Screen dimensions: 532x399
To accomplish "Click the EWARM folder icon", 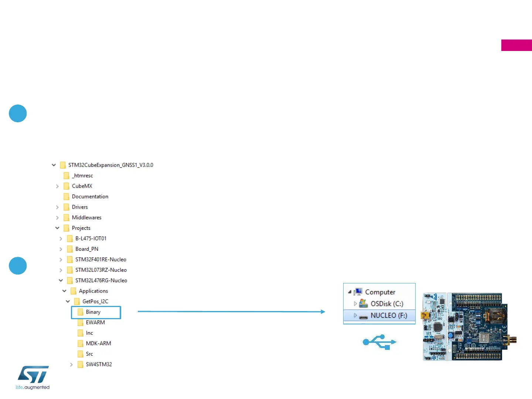I will 81,323.
